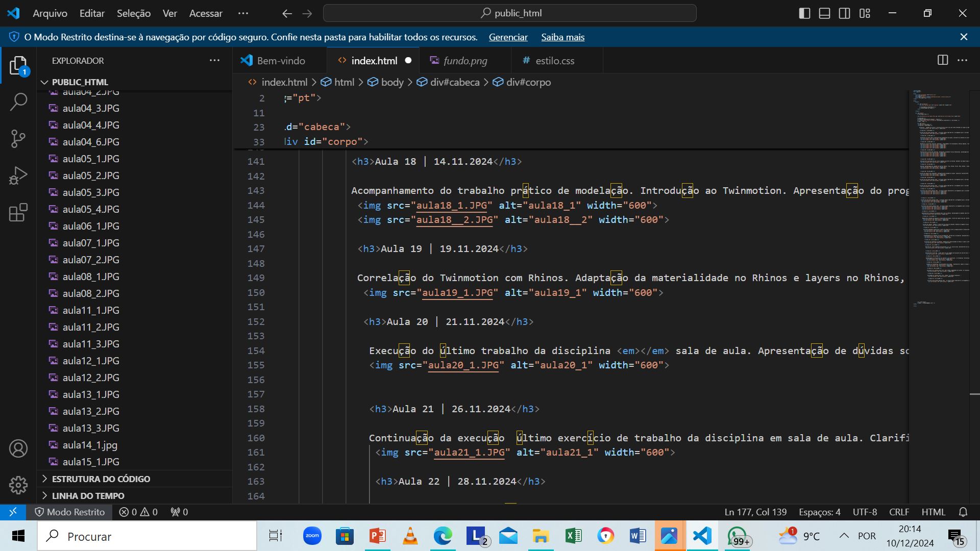Toggle the bottom panel layout icon
980x551 pixels.
coord(824,13)
